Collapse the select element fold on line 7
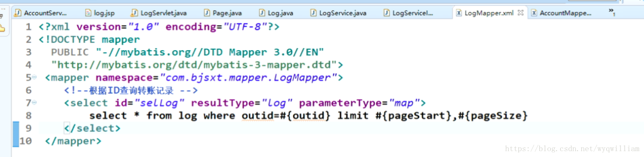 pos(34,103)
